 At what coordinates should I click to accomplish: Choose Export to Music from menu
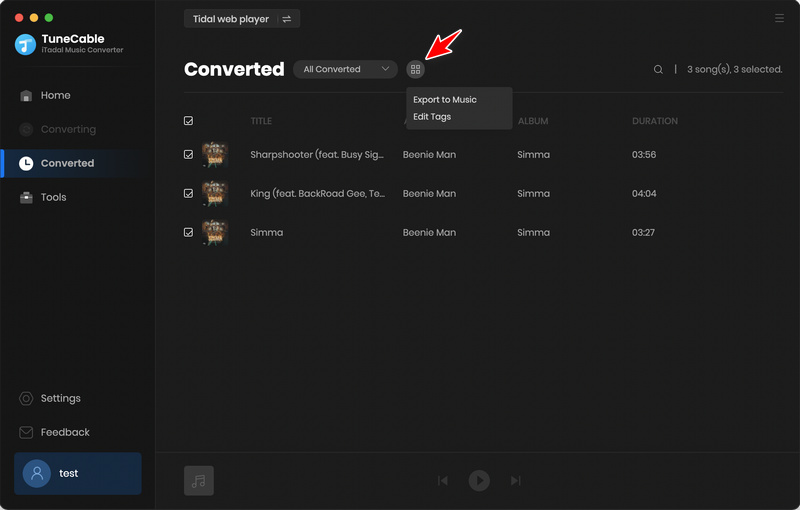445,99
